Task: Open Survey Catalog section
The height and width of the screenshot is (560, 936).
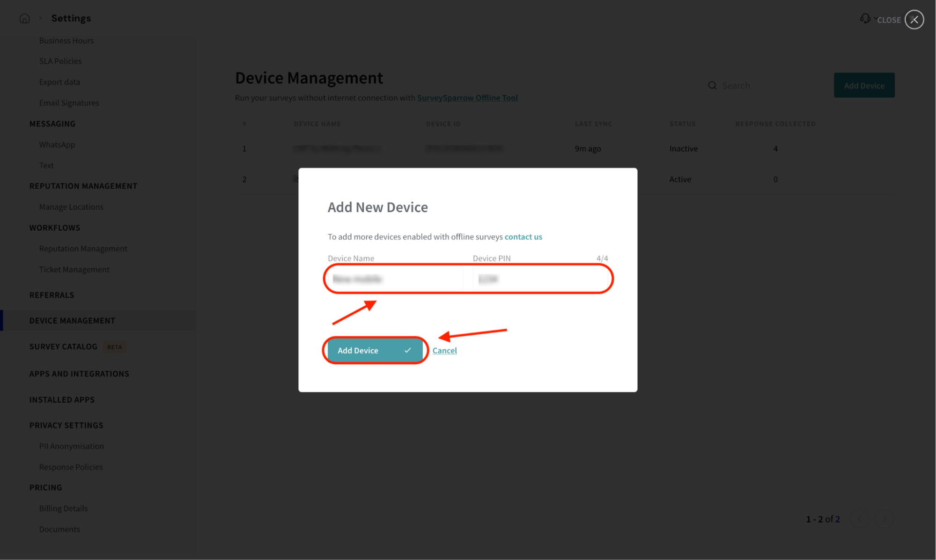Action: (x=63, y=346)
